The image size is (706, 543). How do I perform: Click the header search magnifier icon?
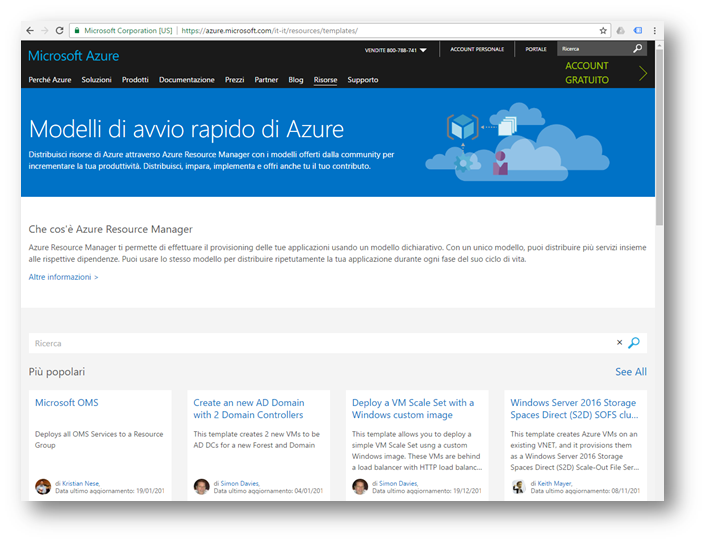point(638,49)
